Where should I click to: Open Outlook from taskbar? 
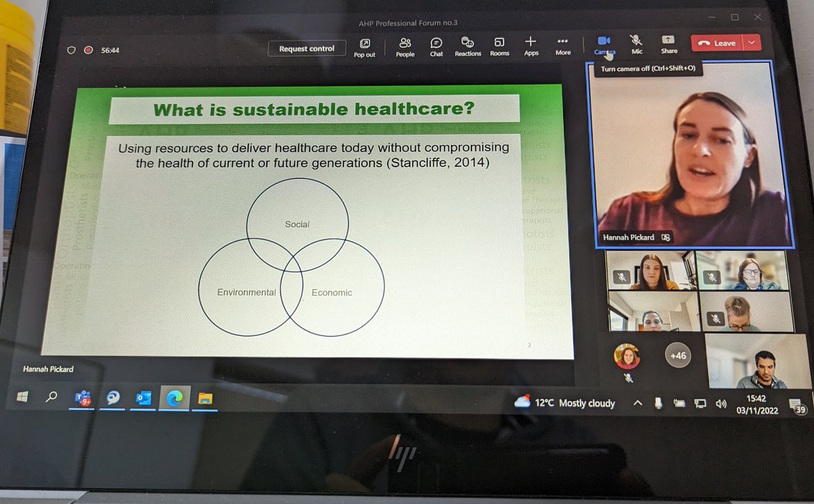(144, 399)
